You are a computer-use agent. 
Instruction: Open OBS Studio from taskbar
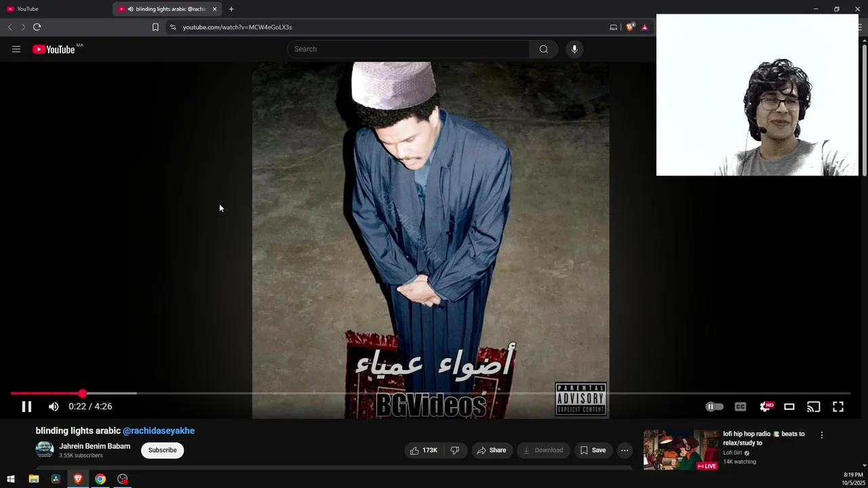click(123, 479)
